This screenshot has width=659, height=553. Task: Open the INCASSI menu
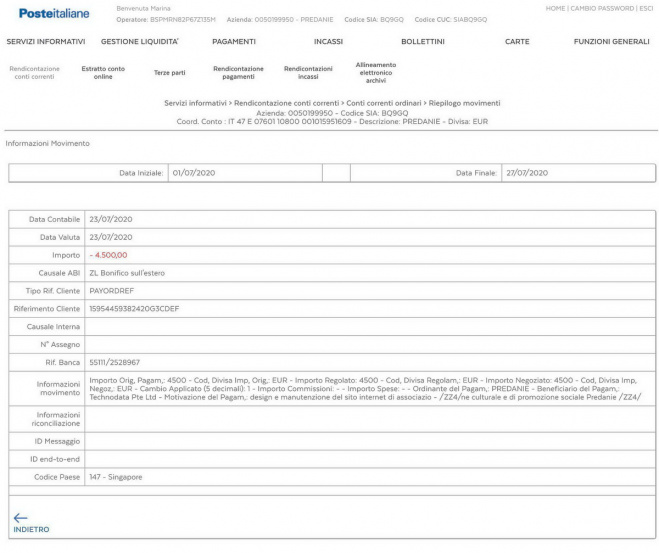click(x=327, y=42)
